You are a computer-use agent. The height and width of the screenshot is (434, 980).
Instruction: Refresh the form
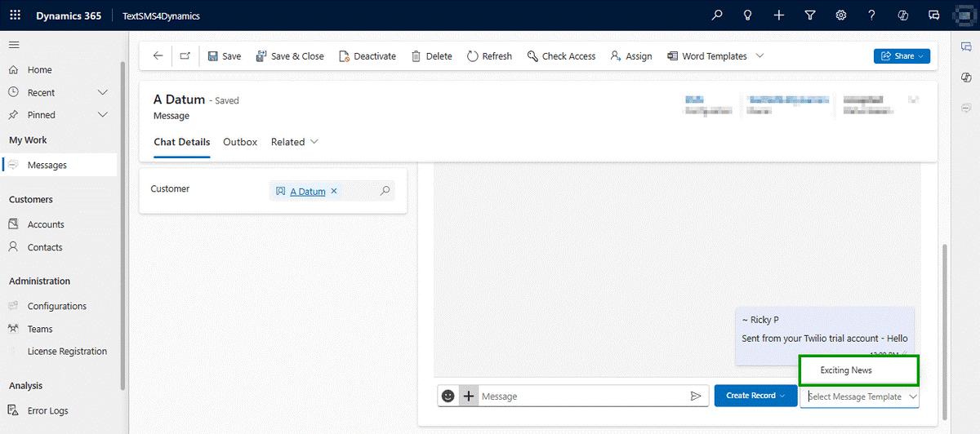pyautogui.click(x=489, y=56)
